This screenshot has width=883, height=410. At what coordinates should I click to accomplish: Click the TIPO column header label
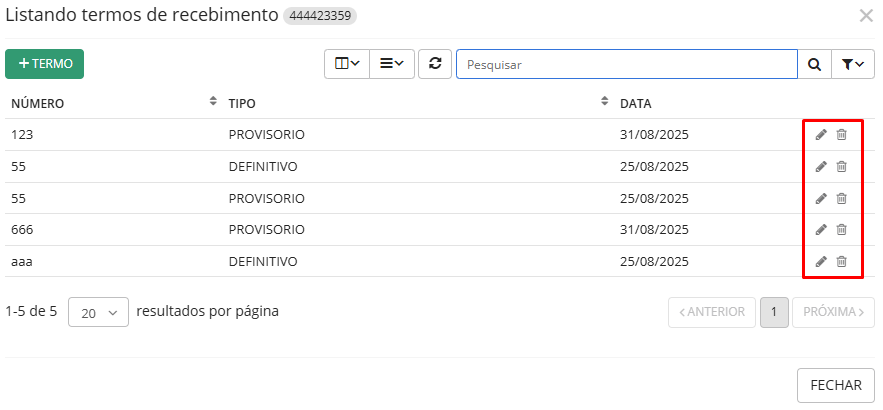pyautogui.click(x=242, y=104)
